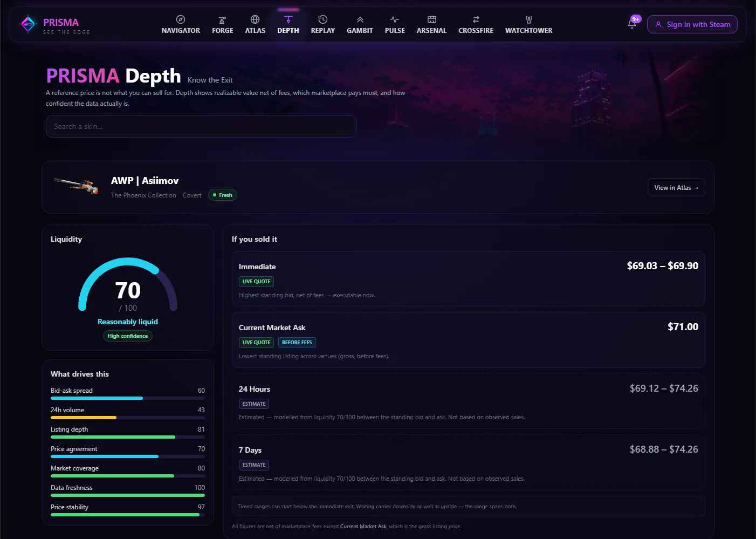Open the Replay history icon
This screenshot has width=756, height=539.
(323, 19)
